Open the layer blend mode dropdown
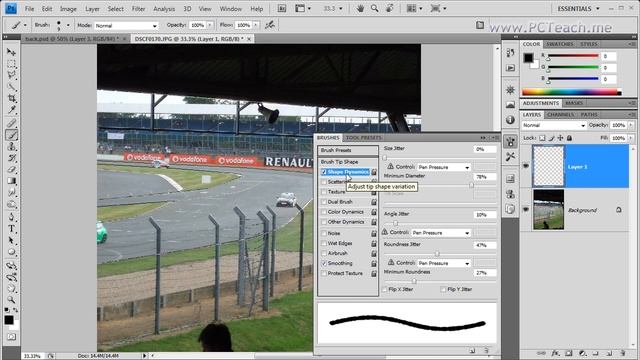The width and height of the screenshot is (640, 360). point(554,125)
